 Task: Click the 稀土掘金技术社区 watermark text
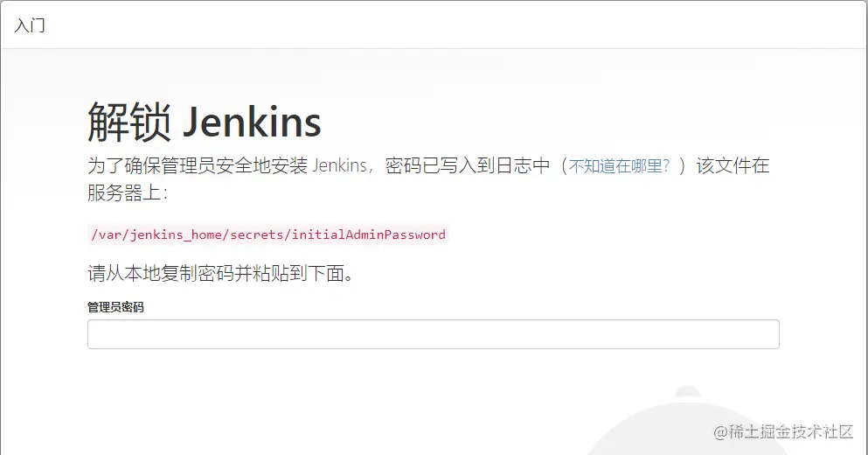tap(791, 431)
